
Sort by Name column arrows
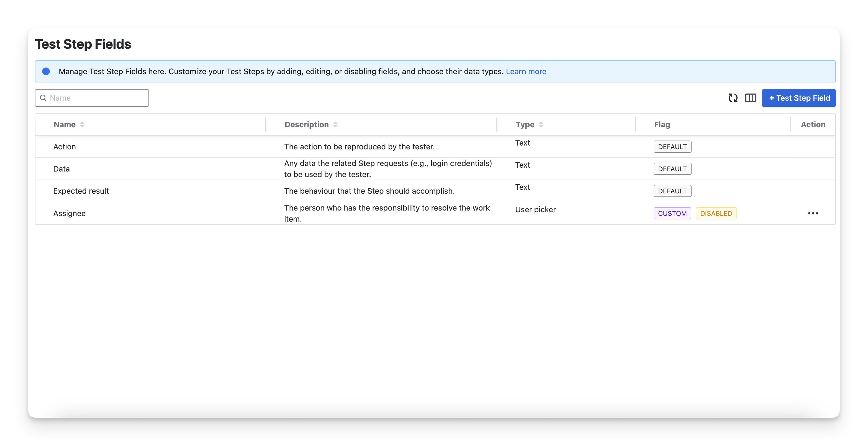click(82, 125)
